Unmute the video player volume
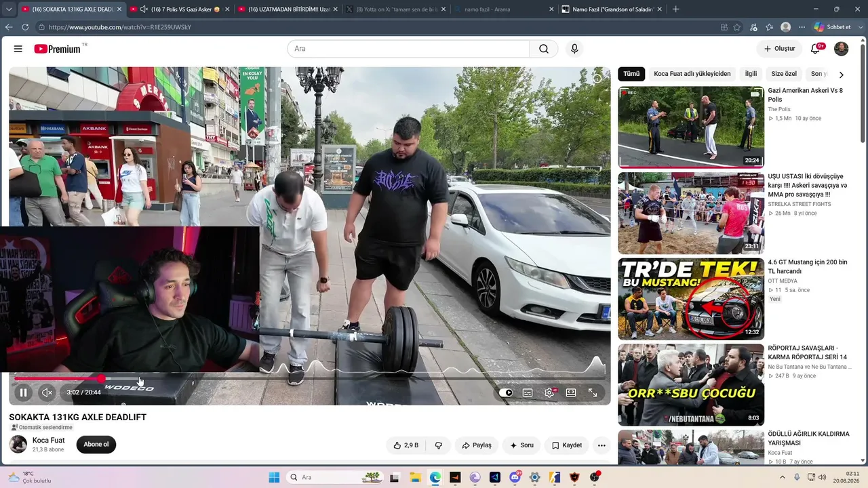 [x=47, y=392]
